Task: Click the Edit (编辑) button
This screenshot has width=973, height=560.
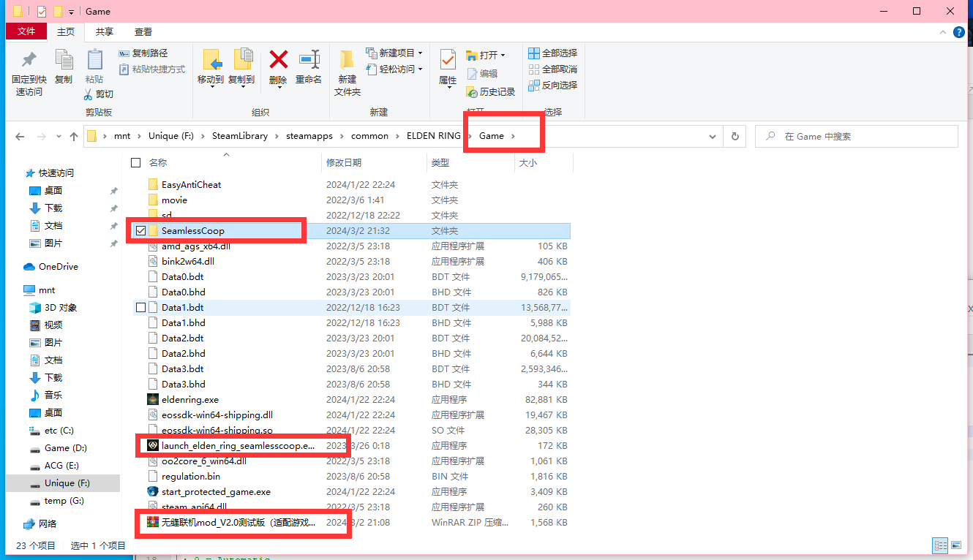Action: pos(482,74)
